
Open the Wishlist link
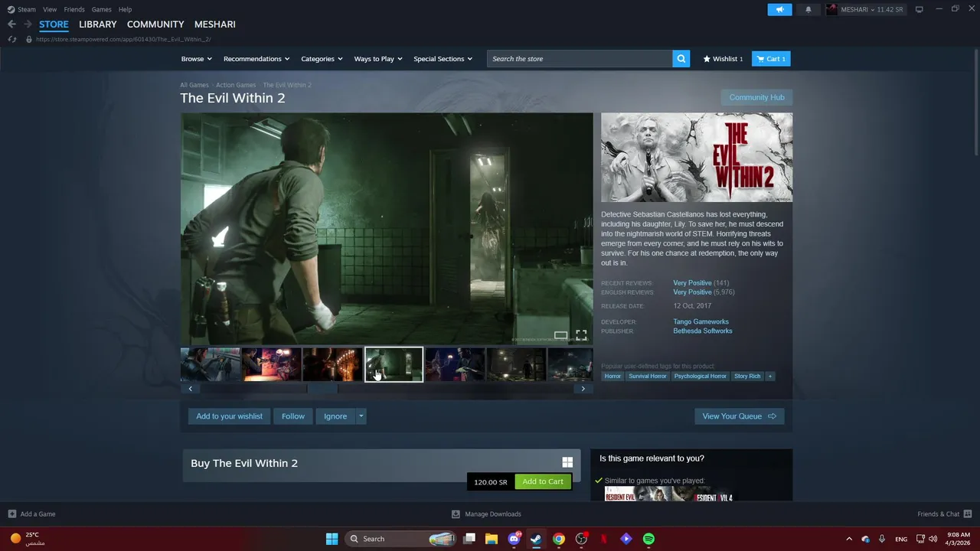point(724,59)
